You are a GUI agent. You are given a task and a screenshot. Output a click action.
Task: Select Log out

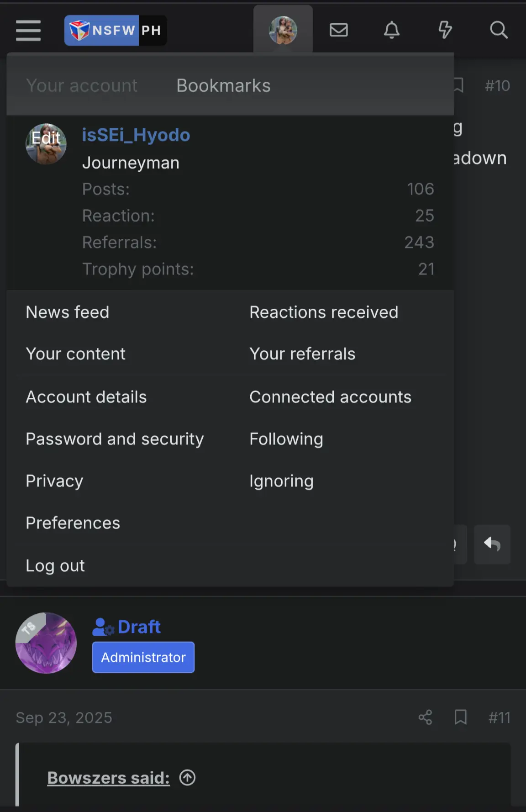click(55, 566)
